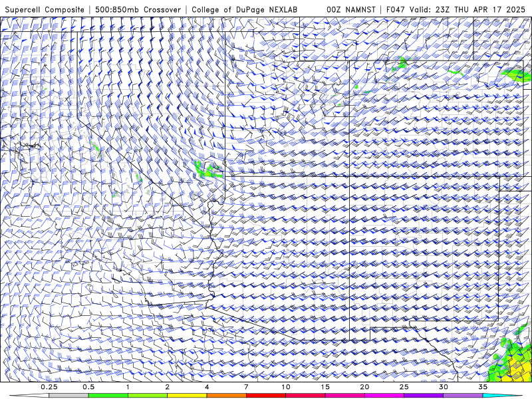Click the colorbar label 20
The image size is (532, 399).
coord(364,387)
